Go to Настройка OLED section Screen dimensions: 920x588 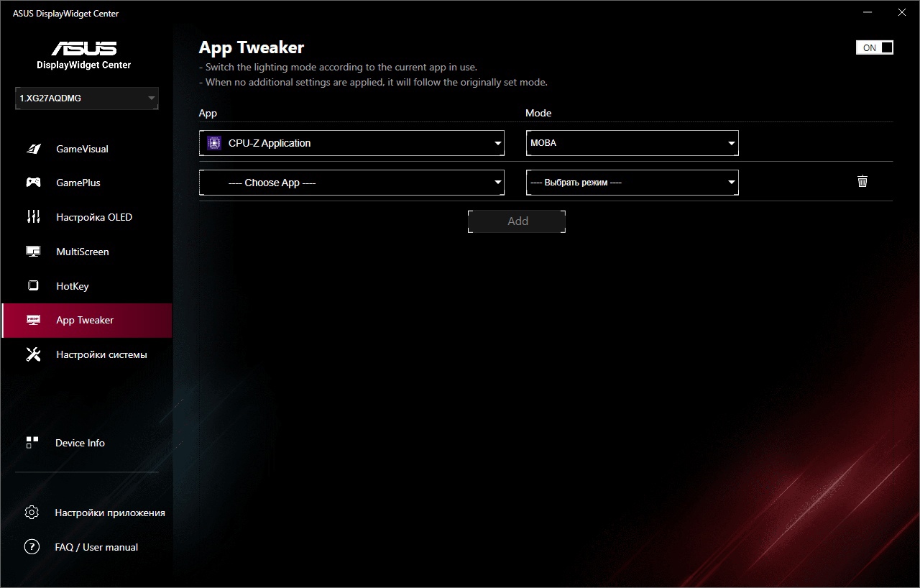pyautogui.click(x=86, y=217)
